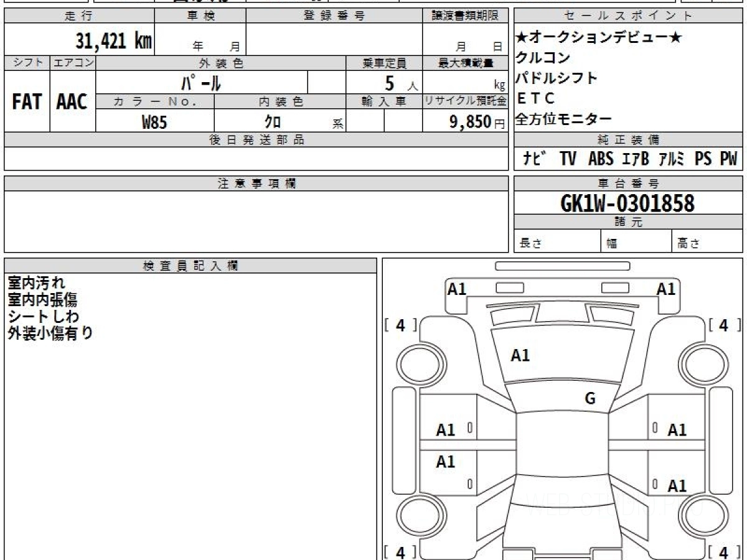Click the カラーNo. header cell
This screenshot has height=560, width=747.
click(x=155, y=101)
